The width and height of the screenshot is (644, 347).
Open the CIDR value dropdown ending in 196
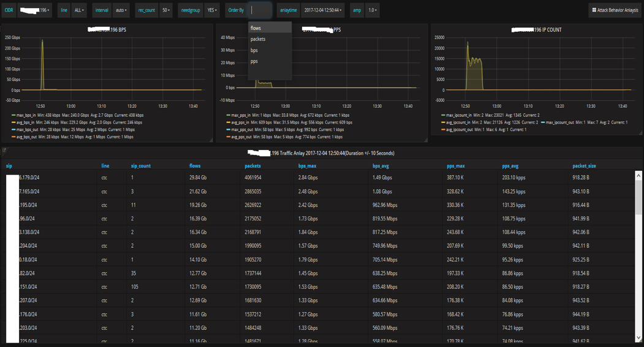pos(36,10)
